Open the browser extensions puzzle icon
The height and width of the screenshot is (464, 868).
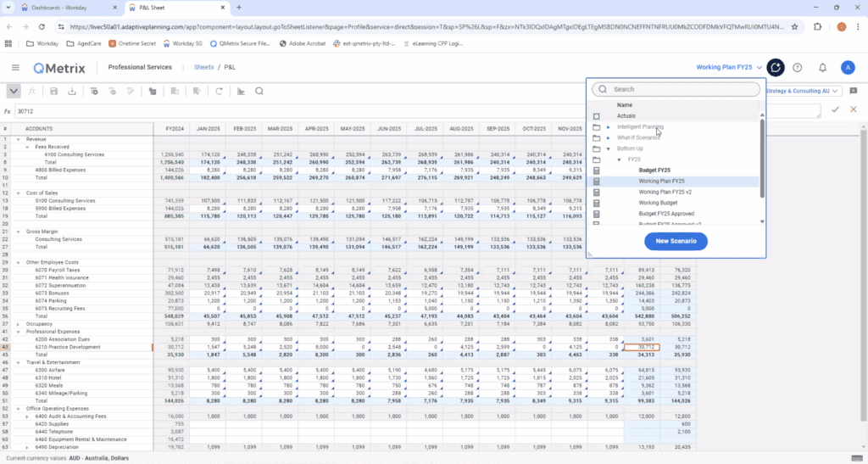818,26
